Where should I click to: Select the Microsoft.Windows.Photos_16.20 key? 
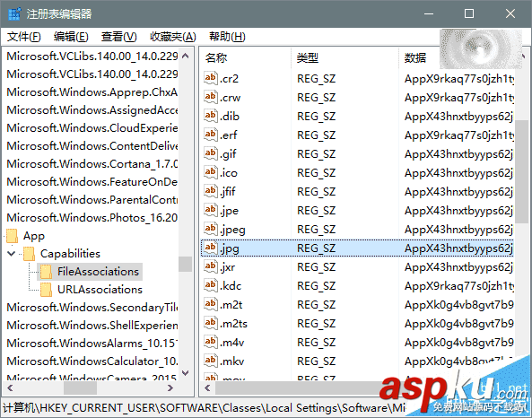pyautogui.click(x=92, y=217)
